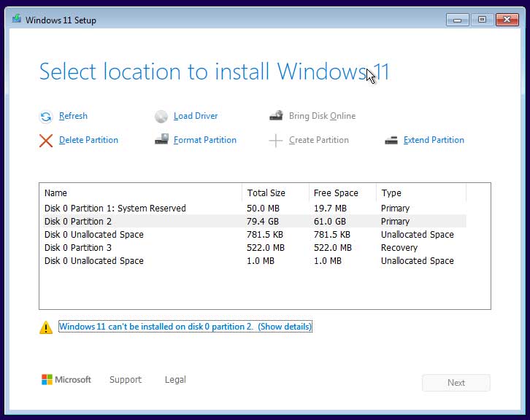Select the Disk 0 Partition 3 row

[x=253, y=247]
